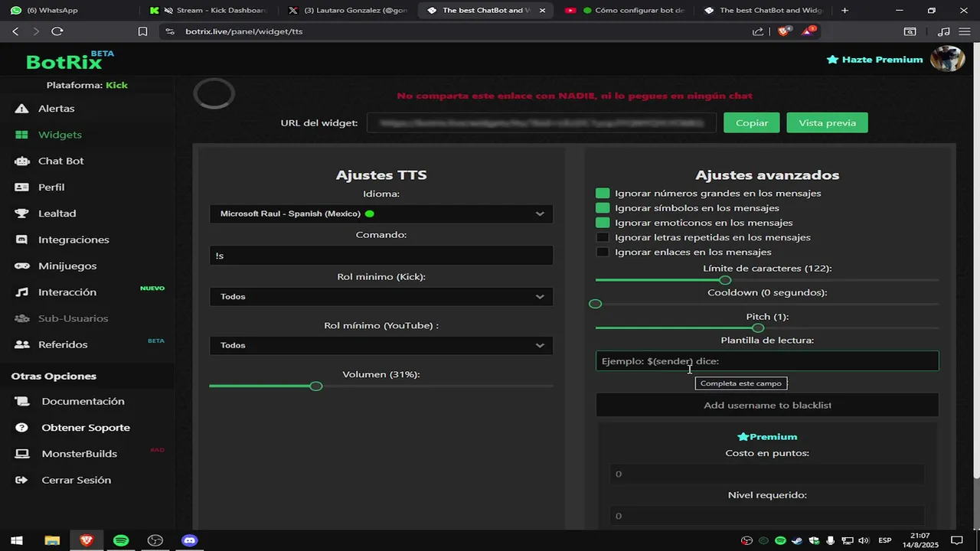
Task: Click the Obtener Soporte question icon
Action: 22,428
